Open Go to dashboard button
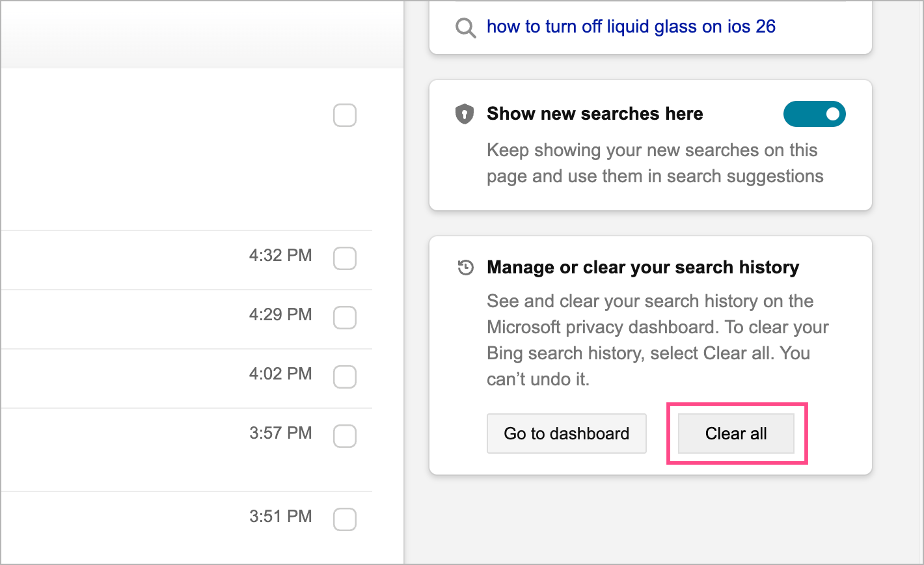Image resolution: width=924 pixels, height=565 pixels. [x=566, y=434]
